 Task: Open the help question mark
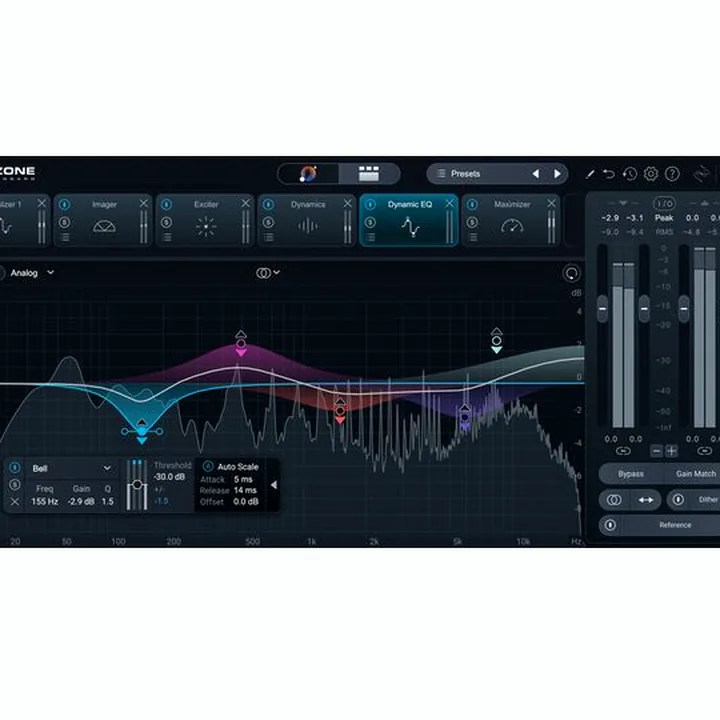pyautogui.click(x=672, y=174)
